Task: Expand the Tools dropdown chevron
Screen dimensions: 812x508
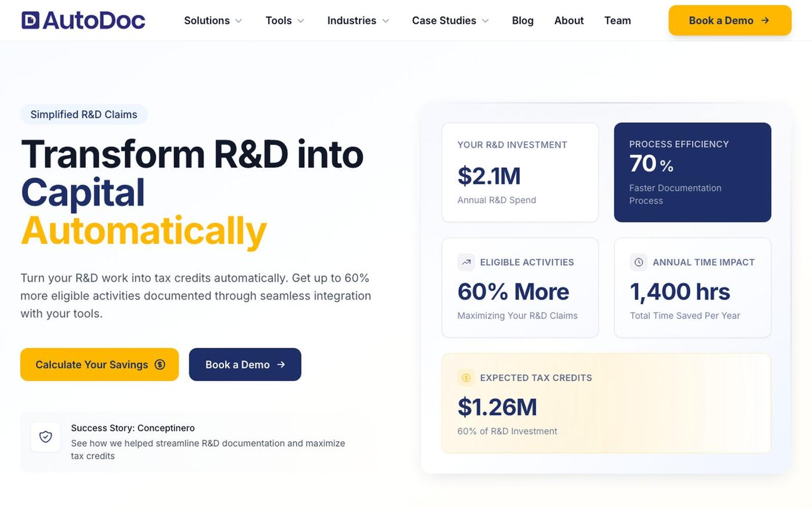Action: 300,21
